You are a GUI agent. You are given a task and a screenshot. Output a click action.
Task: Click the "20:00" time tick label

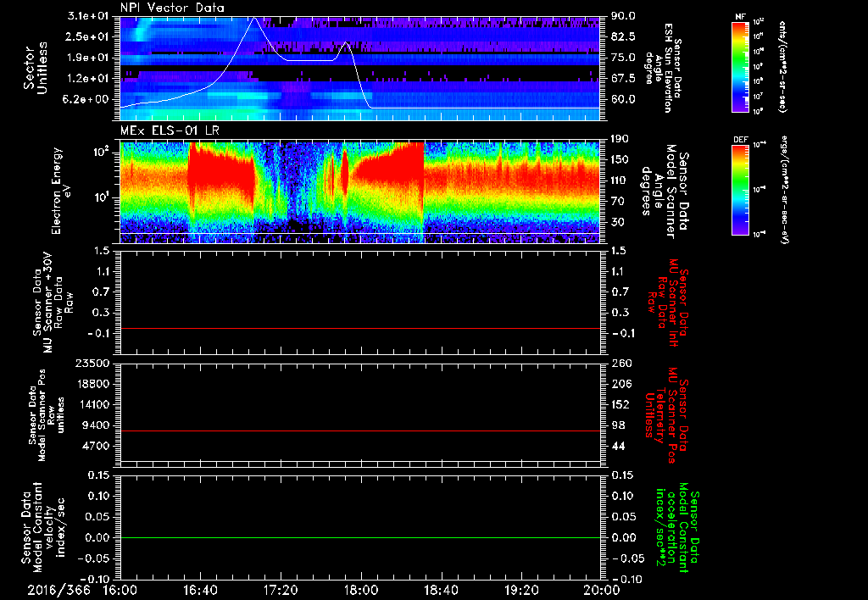(601, 590)
